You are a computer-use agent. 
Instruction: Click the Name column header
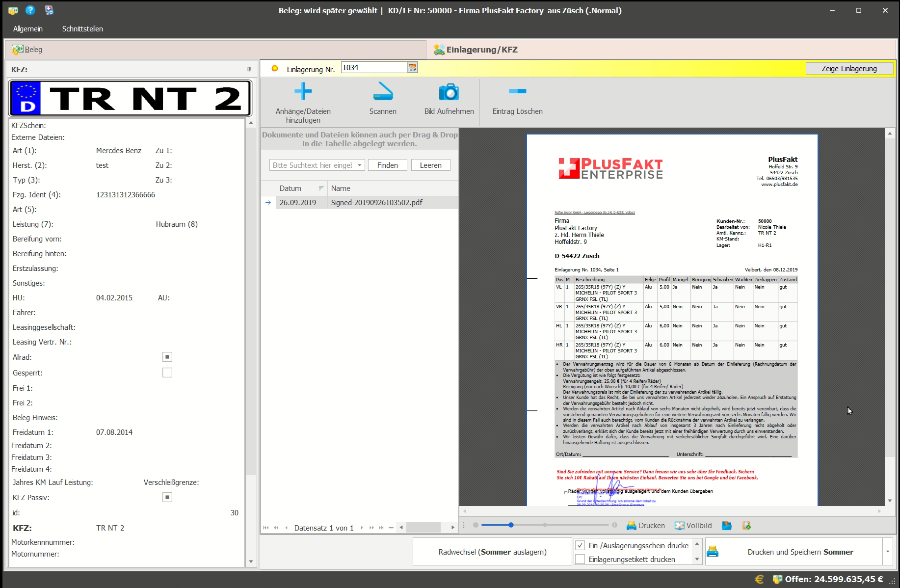[393, 188]
